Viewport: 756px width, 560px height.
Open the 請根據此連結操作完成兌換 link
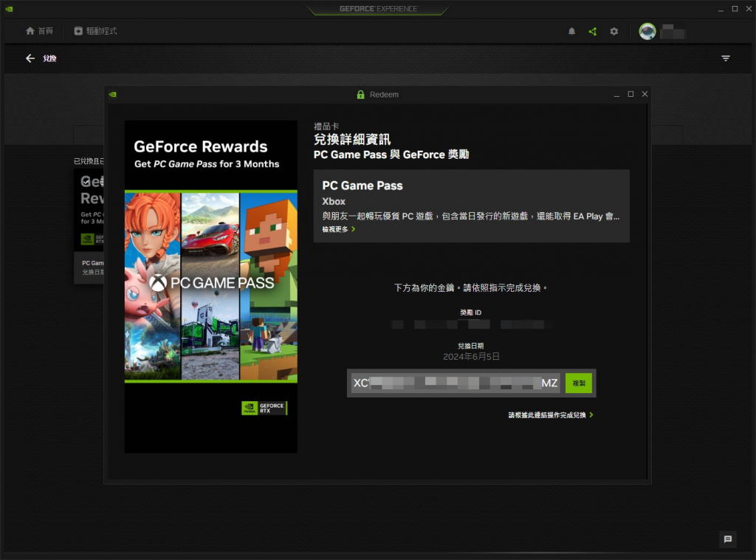551,414
